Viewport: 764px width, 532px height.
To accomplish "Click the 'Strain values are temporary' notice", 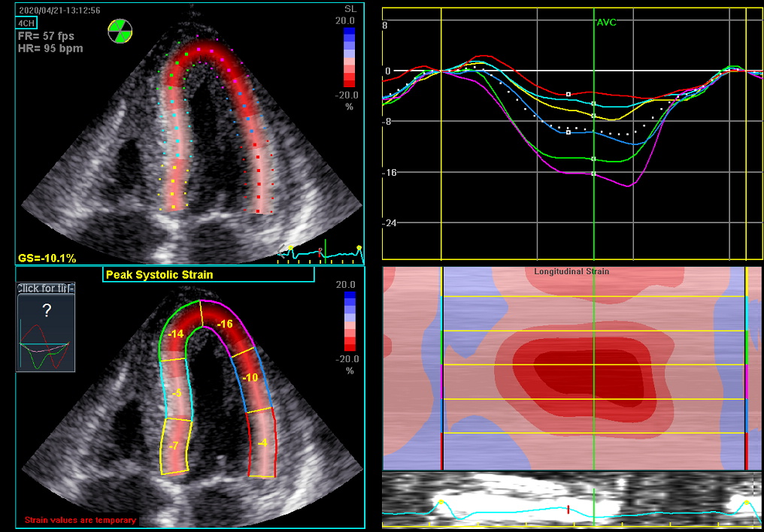I will (80, 520).
